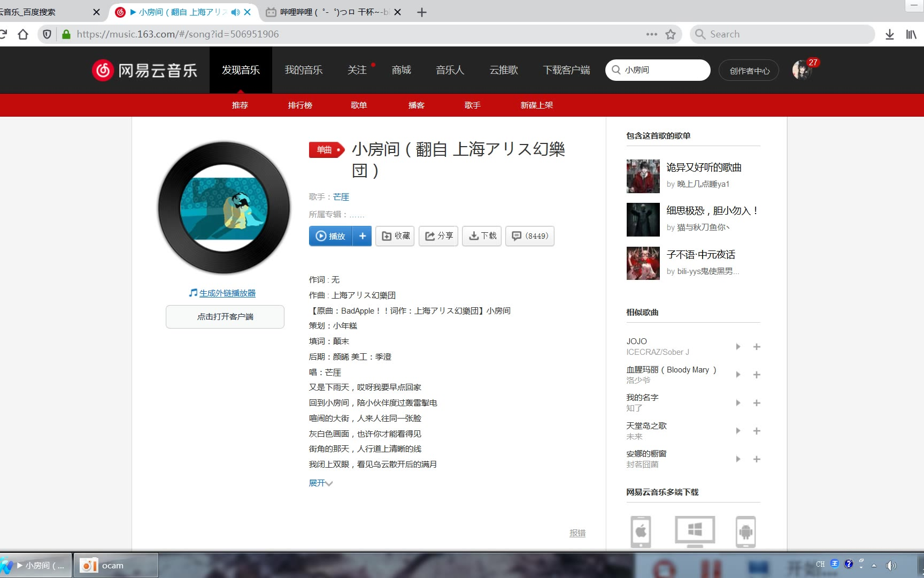Play the song with 播放 button
This screenshot has width=924, height=578.
pos(330,236)
